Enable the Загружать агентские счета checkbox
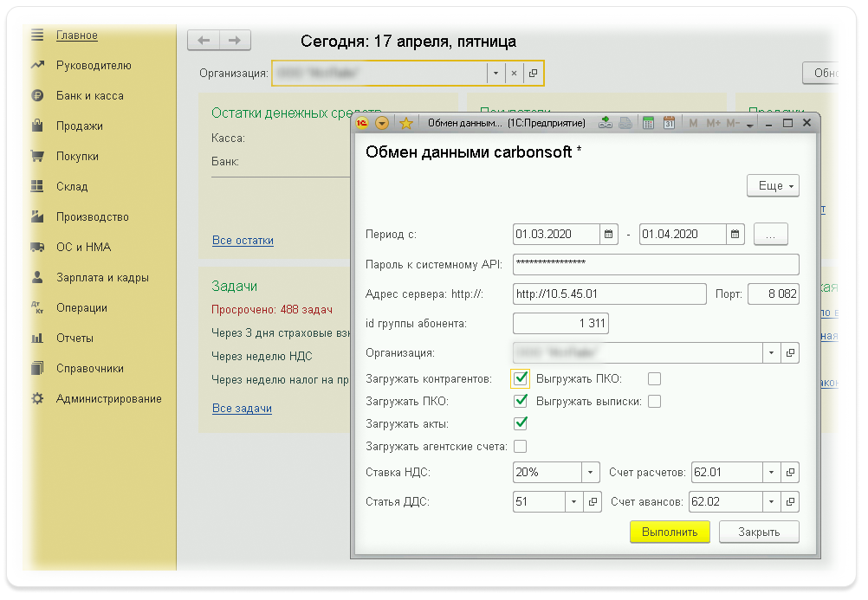868x600 pixels. tap(521, 446)
